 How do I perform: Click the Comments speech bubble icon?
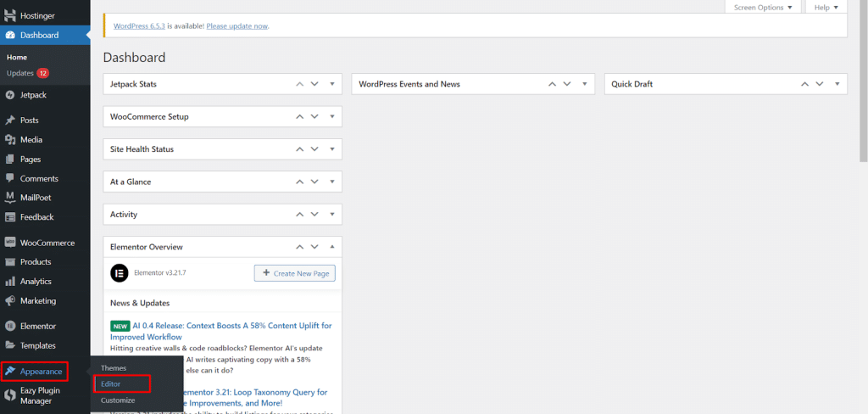10,178
